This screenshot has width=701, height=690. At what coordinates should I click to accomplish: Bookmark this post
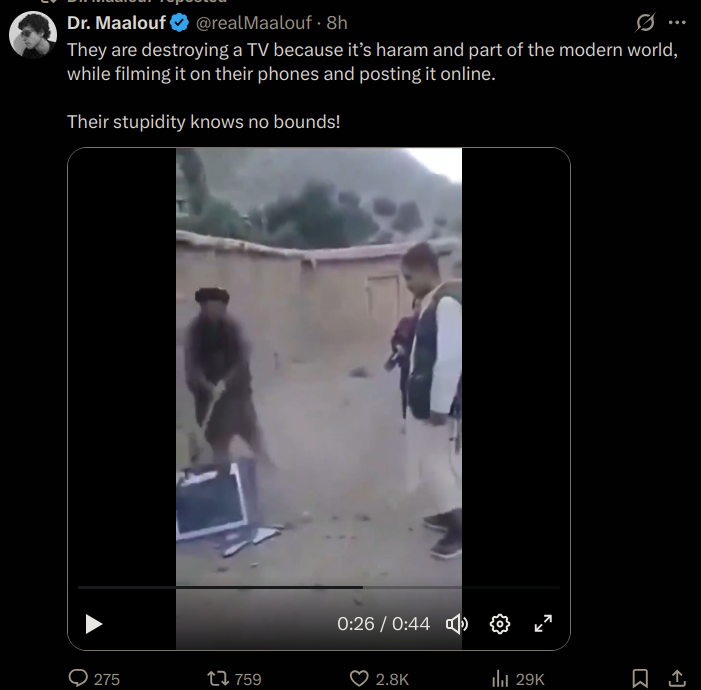[x=640, y=678]
